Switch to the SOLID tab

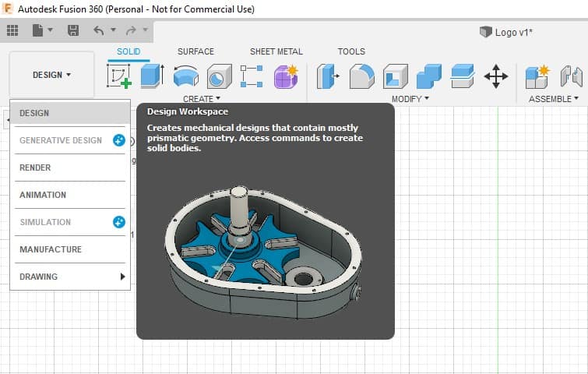tap(129, 51)
